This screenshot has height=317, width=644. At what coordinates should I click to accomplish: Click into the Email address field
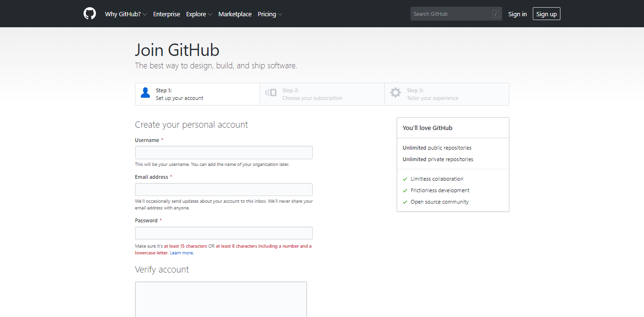[x=224, y=189]
